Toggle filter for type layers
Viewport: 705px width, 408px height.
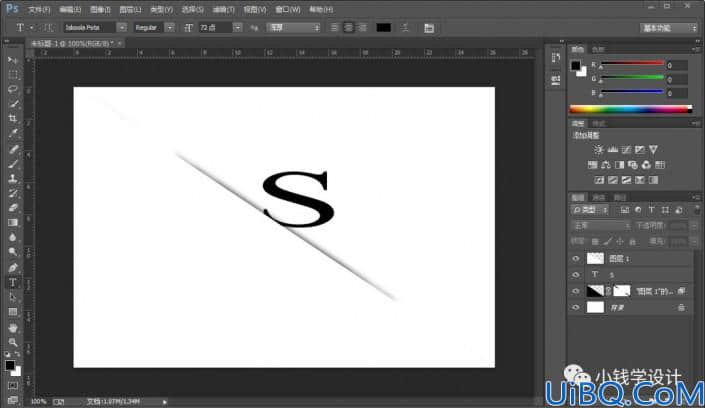click(651, 210)
